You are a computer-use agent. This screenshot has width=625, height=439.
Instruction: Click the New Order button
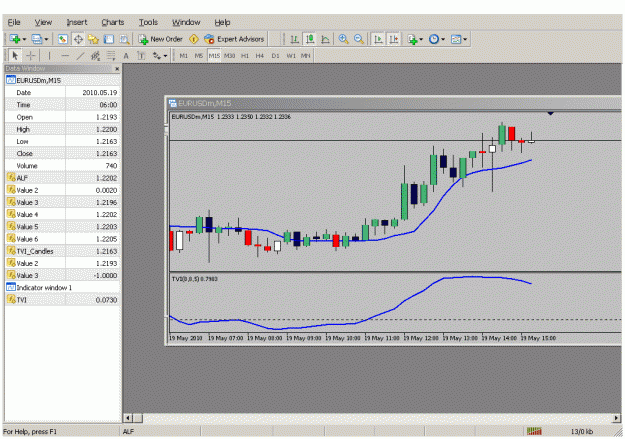tap(160, 39)
